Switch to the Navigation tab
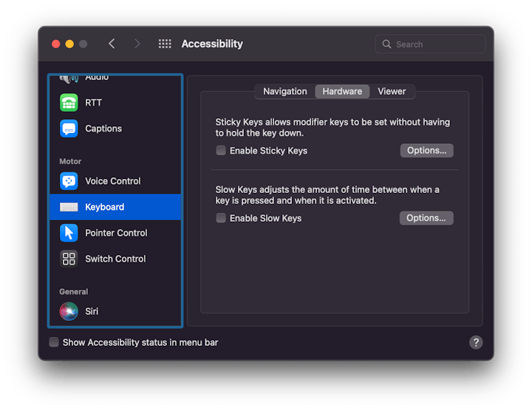Screen dimensions: 532x411 click(284, 92)
